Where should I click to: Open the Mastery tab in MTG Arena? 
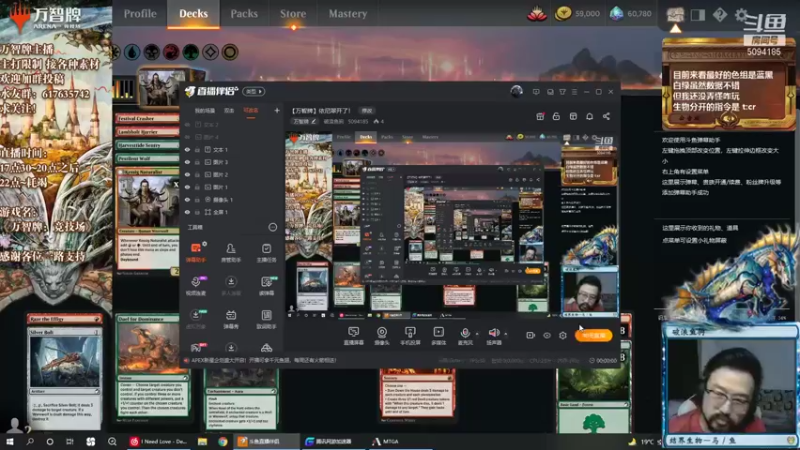coord(347,14)
